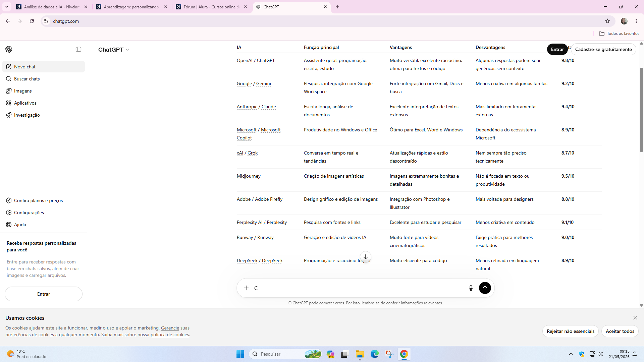Collapse the sidebar with the panel icon
Screen dimensions: 644x362
tap(78, 49)
